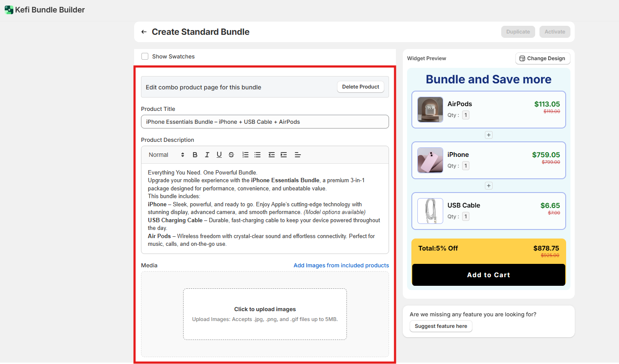The width and height of the screenshot is (619, 364).
Task: Apply strikethrough formatting in the editor
Action: 231,155
